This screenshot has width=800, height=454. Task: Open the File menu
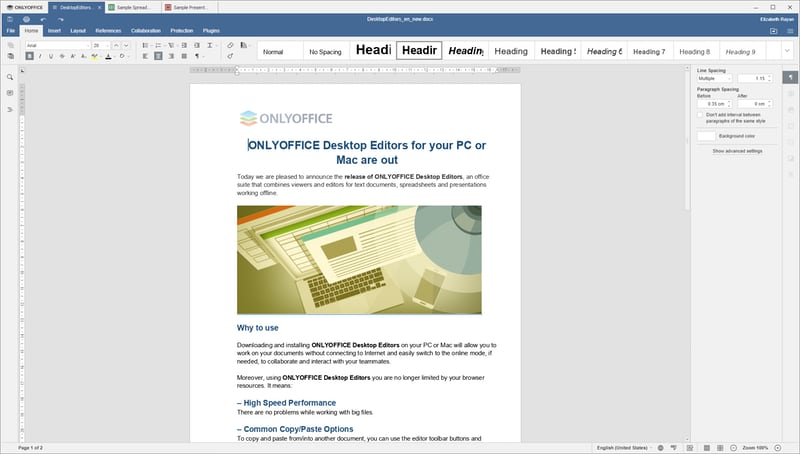click(x=11, y=31)
